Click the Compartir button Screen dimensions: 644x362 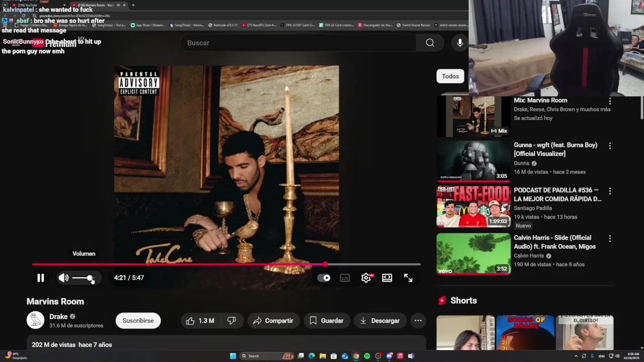(x=273, y=321)
